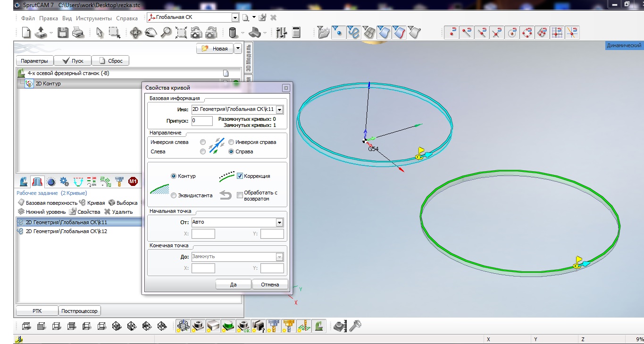Open the Глобальная СК coordinate system dropdown
644x344 pixels.
(235, 17)
